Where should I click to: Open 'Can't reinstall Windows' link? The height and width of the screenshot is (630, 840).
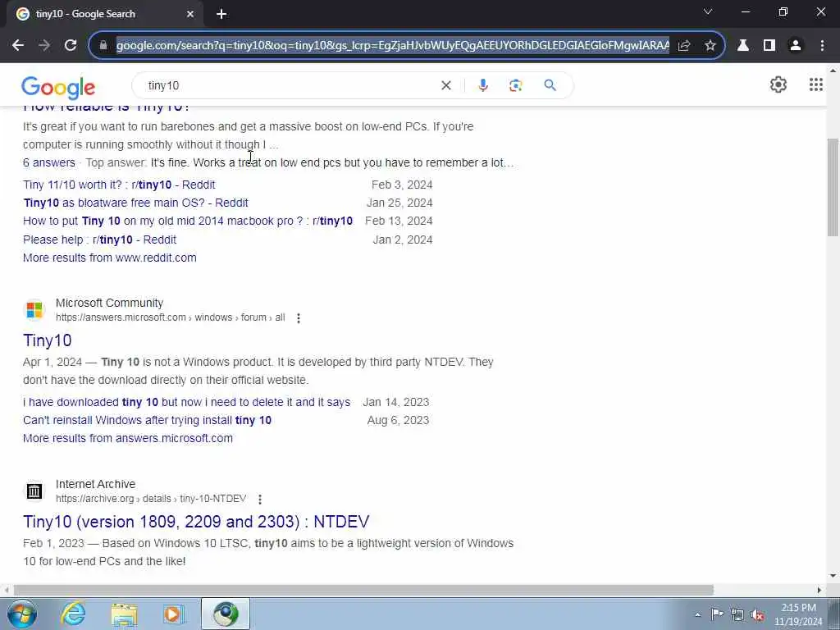[x=147, y=421]
